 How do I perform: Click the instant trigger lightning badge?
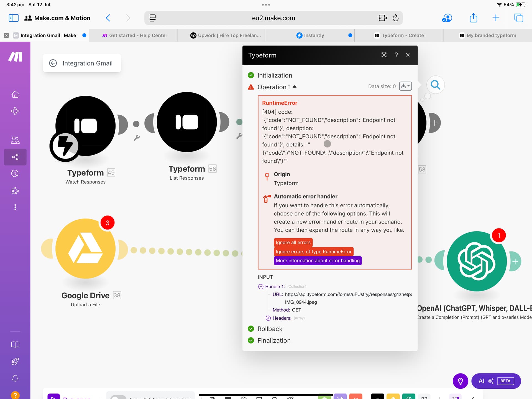coord(65,146)
